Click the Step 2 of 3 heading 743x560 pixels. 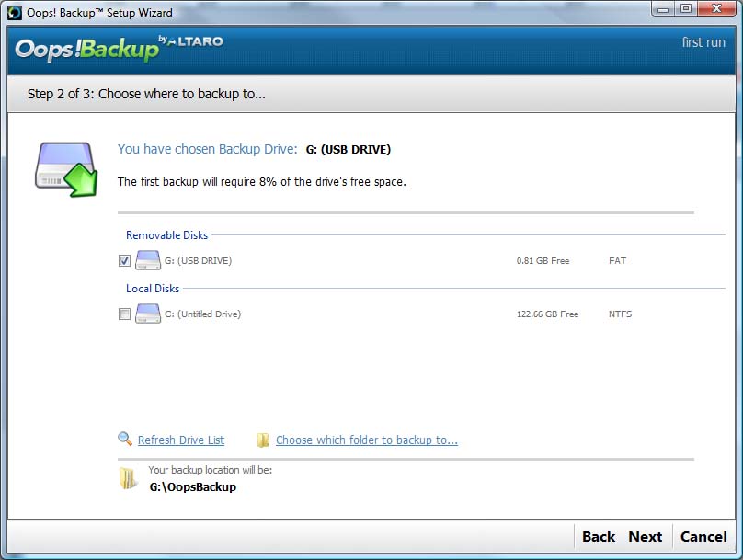(146, 94)
